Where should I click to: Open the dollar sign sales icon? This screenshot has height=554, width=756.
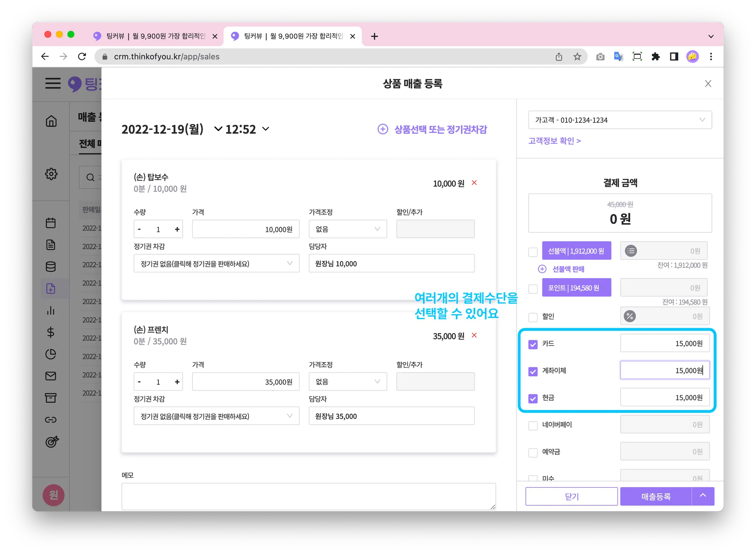coord(51,332)
